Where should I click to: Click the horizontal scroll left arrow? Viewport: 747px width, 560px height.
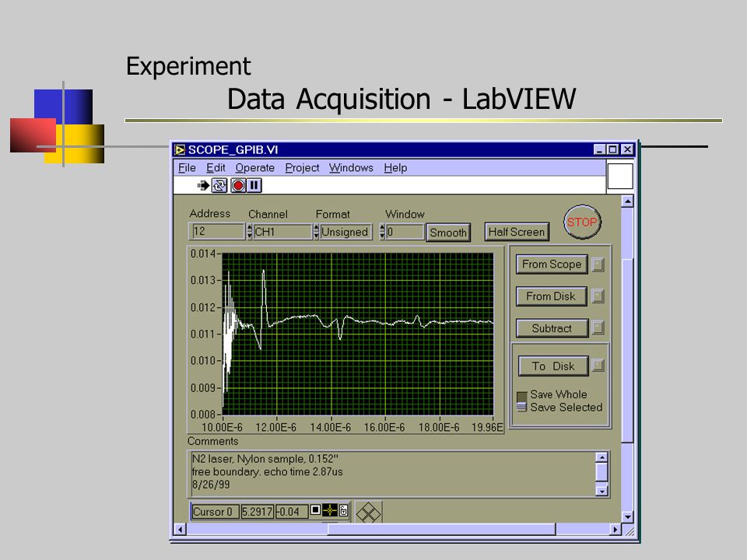click(180, 529)
